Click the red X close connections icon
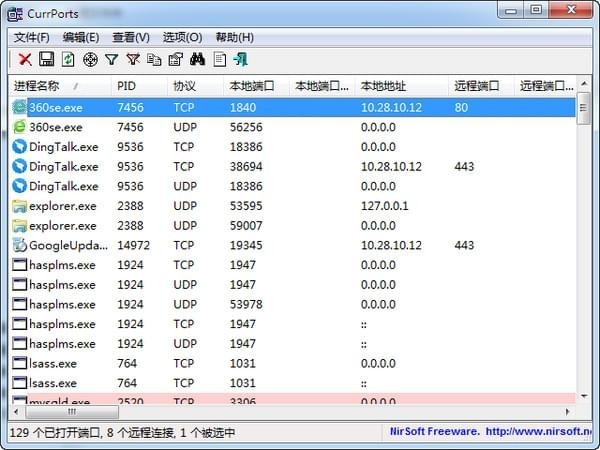Viewport: 600px width, 450px height. (25, 59)
